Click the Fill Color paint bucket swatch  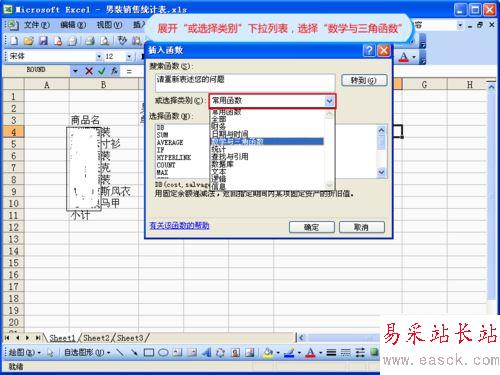coord(269,352)
